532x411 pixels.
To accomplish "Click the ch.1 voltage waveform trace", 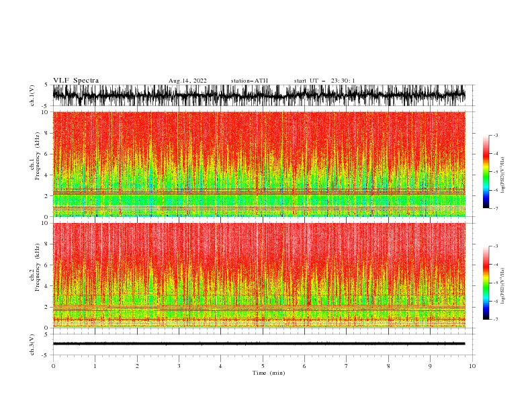I will (x=259, y=95).
